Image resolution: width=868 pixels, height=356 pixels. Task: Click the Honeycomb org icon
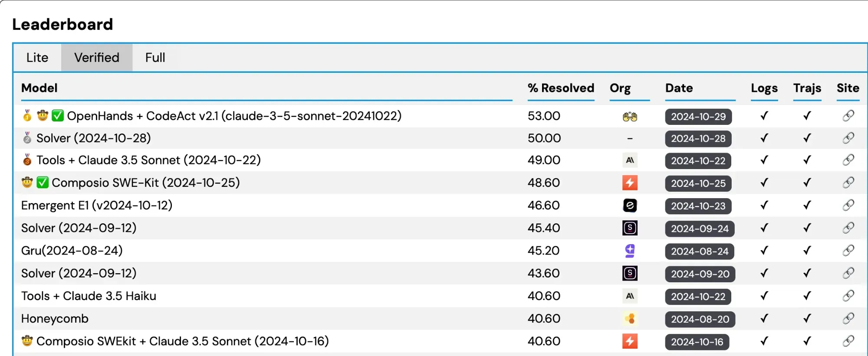coord(630,319)
